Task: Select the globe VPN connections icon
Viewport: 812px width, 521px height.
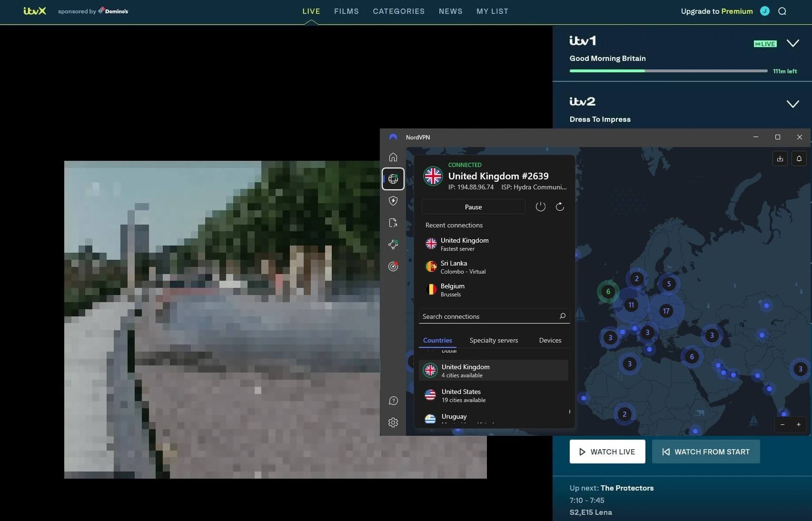Action: coord(393,179)
